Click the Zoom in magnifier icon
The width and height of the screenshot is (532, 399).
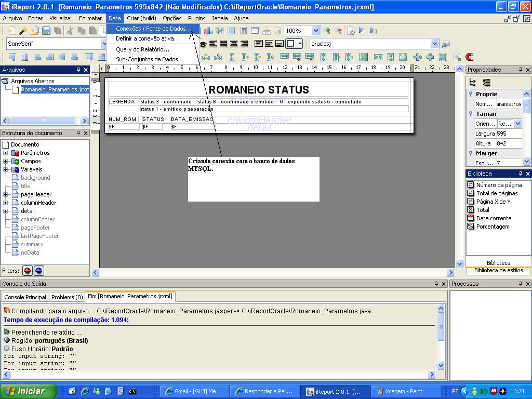point(327,31)
